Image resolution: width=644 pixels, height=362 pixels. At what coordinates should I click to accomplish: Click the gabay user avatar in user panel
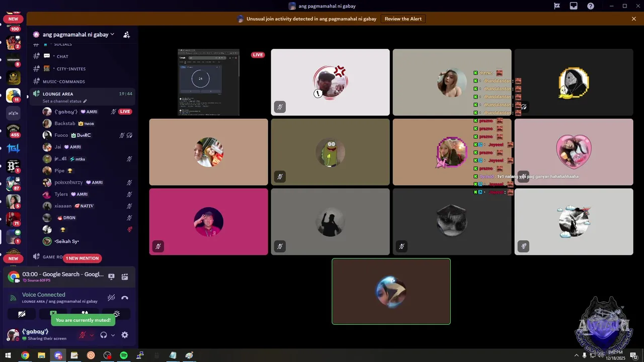point(13,335)
